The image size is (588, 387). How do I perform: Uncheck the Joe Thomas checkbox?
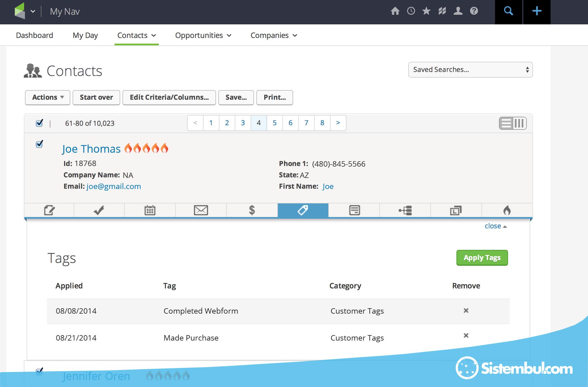coord(39,144)
